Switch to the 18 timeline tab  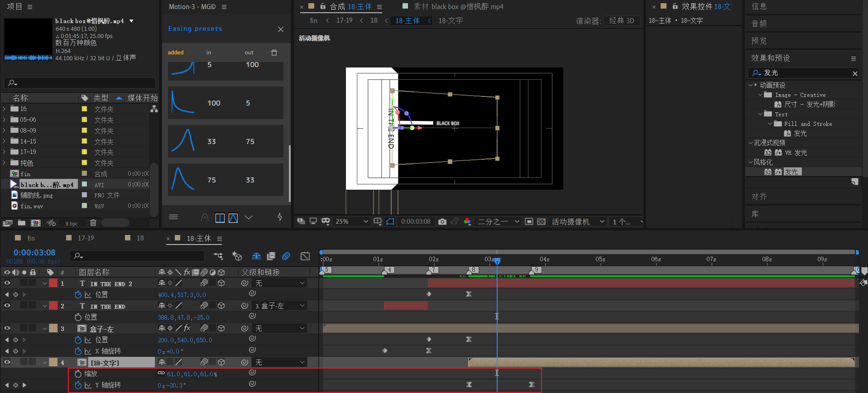140,238
